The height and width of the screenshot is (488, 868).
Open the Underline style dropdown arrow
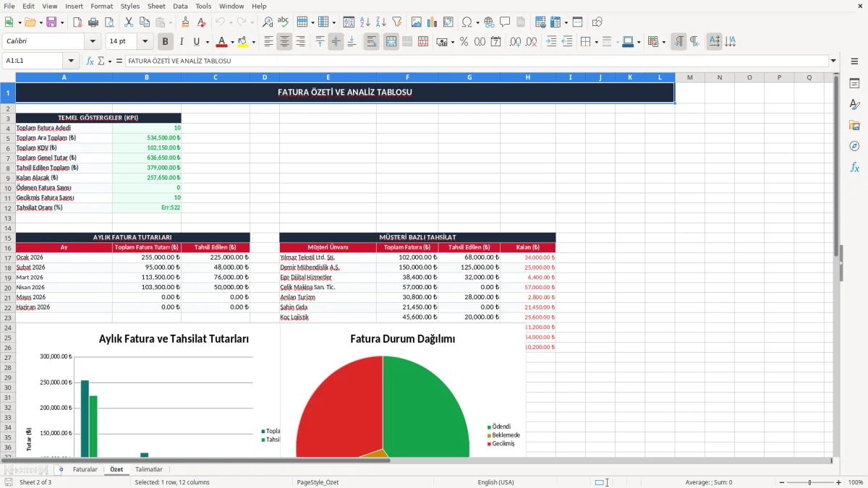pyautogui.click(x=207, y=42)
